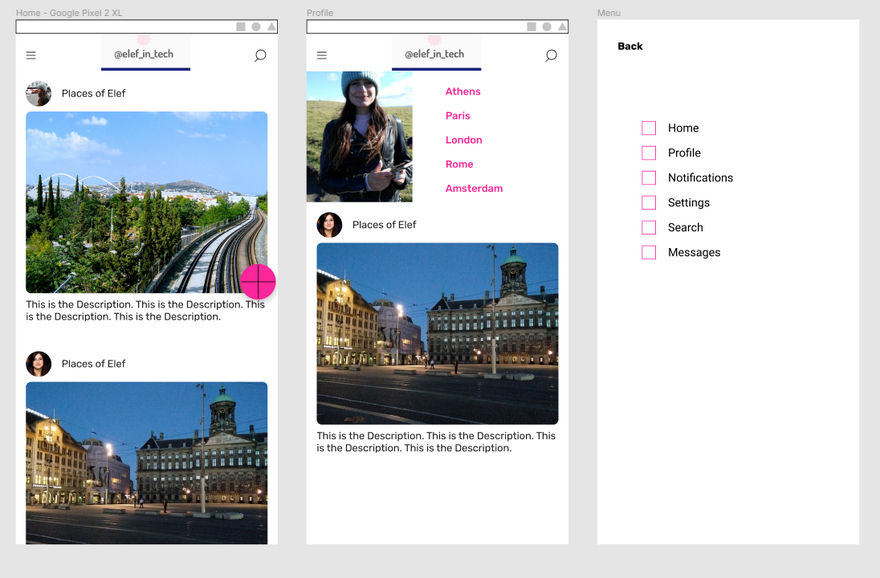This screenshot has height=578, width=880.
Task: Open hamburger menu on Home screen
Action: (x=31, y=56)
